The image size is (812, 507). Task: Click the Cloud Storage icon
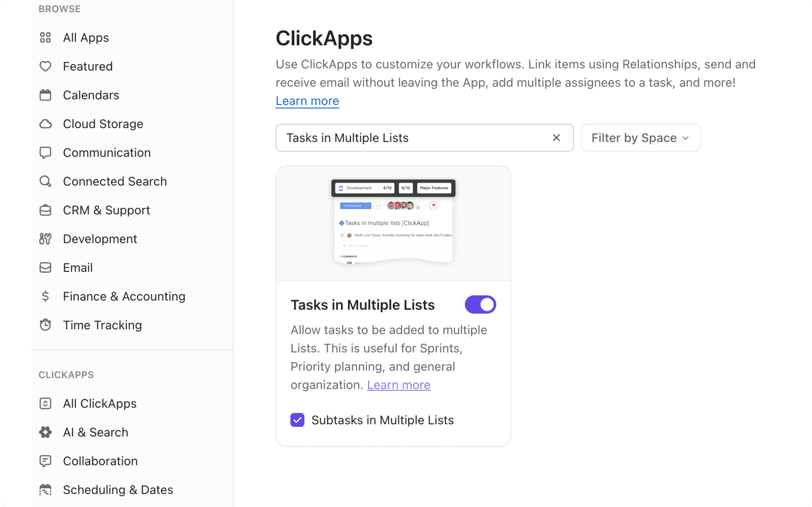point(45,124)
